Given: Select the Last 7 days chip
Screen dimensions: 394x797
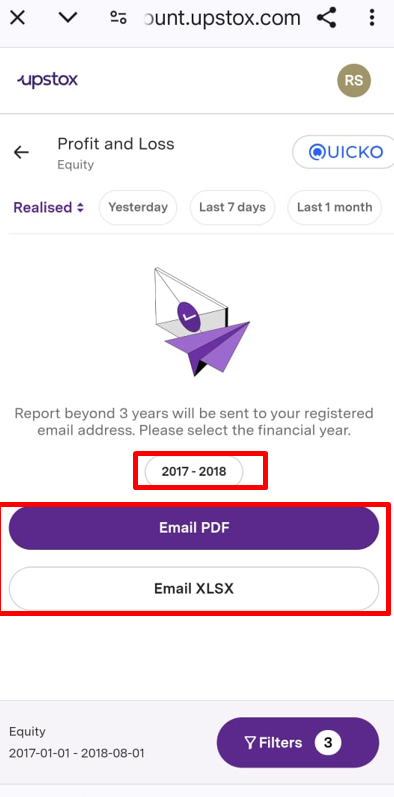Looking at the screenshot, I should [x=232, y=207].
